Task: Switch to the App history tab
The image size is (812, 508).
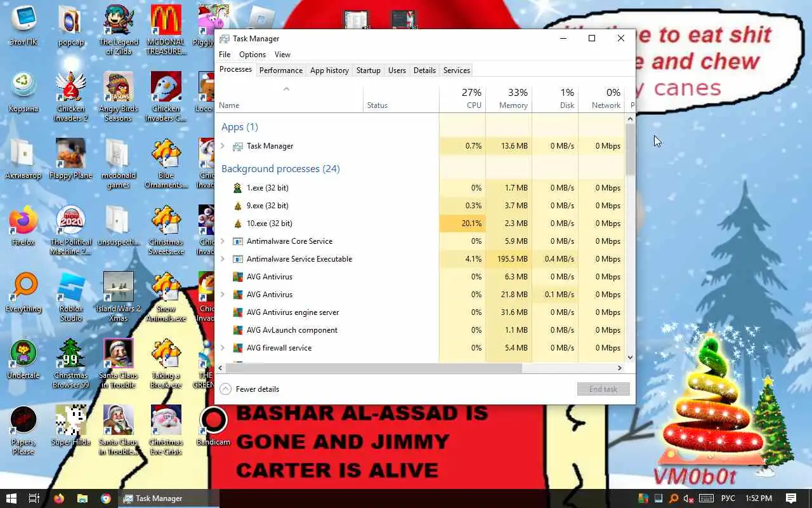Action: tap(329, 70)
